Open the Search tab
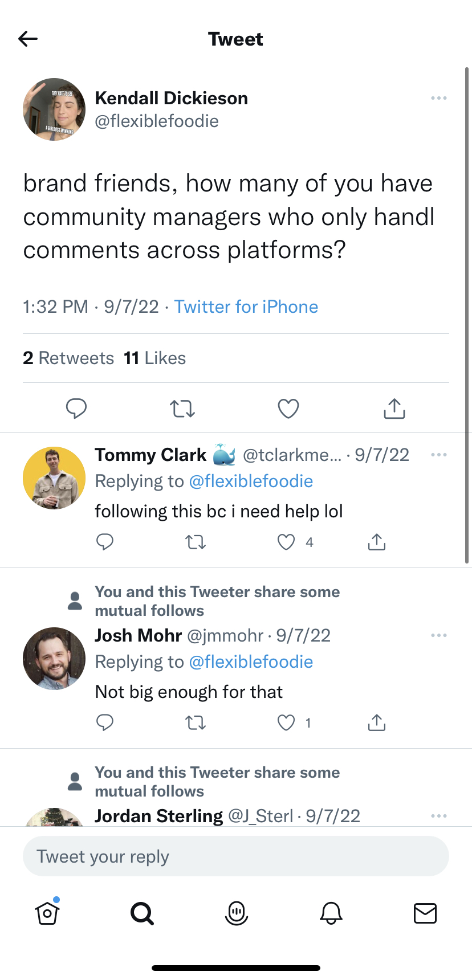The height and width of the screenshot is (980, 472). [x=142, y=913]
